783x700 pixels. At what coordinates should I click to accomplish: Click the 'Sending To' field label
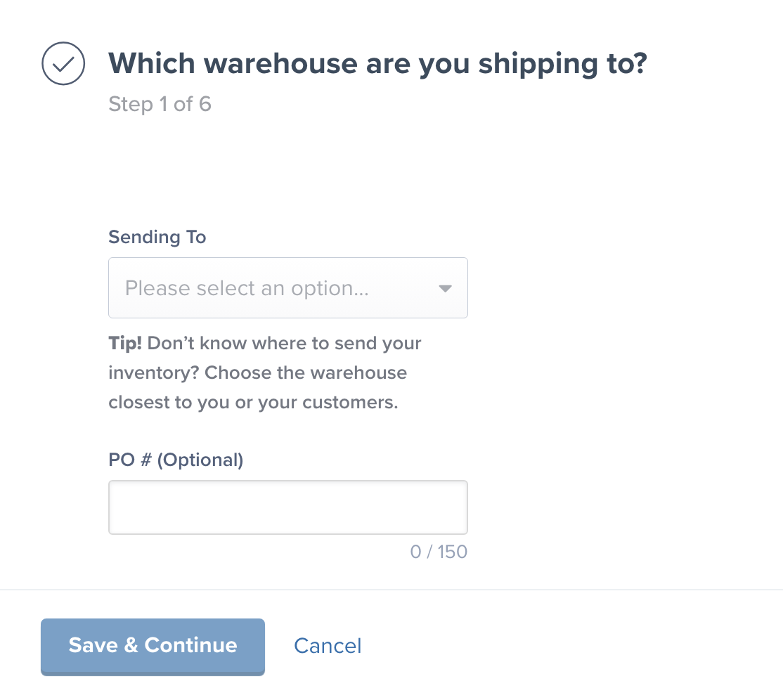point(157,237)
